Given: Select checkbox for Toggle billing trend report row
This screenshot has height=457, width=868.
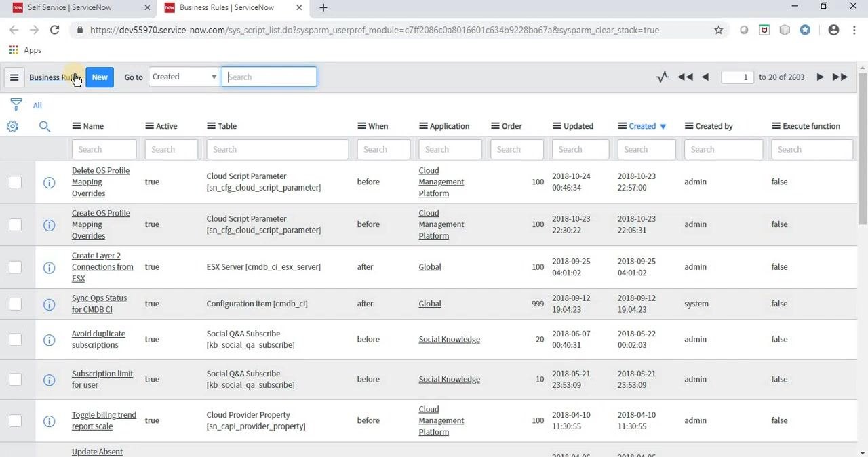Looking at the screenshot, I should point(15,420).
